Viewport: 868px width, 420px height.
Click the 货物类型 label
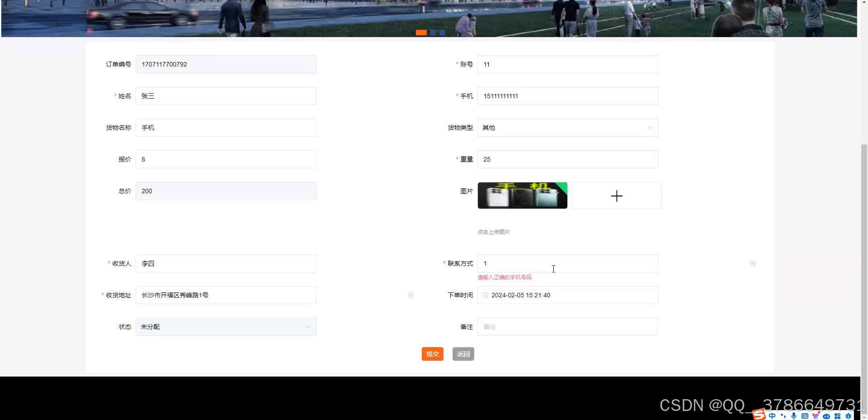coord(460,128)
